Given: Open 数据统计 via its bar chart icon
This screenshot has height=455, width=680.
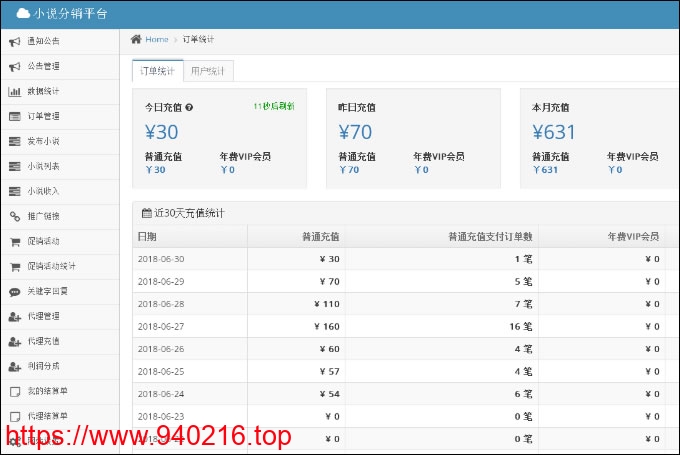Looking at the screenshot, I should click(15, 92).
